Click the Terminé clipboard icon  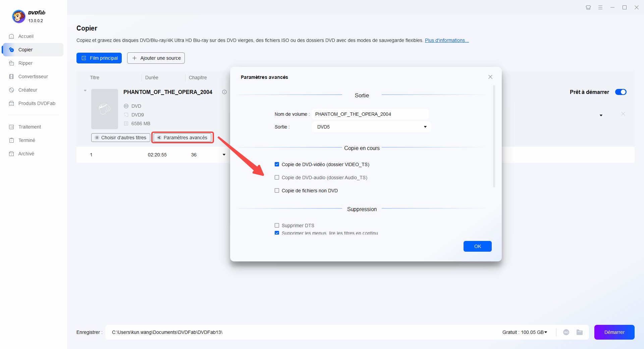point(11,140)
